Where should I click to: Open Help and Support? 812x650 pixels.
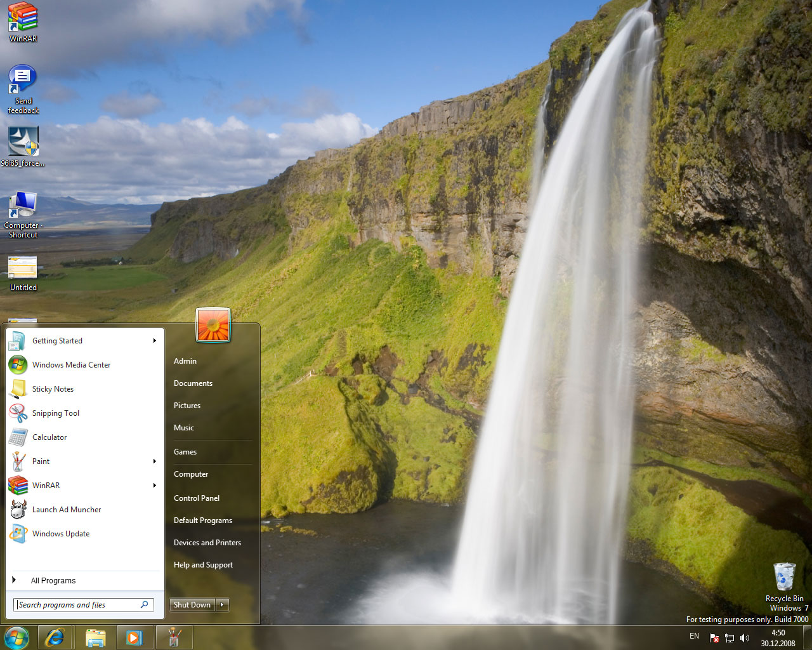pos(203,565)
